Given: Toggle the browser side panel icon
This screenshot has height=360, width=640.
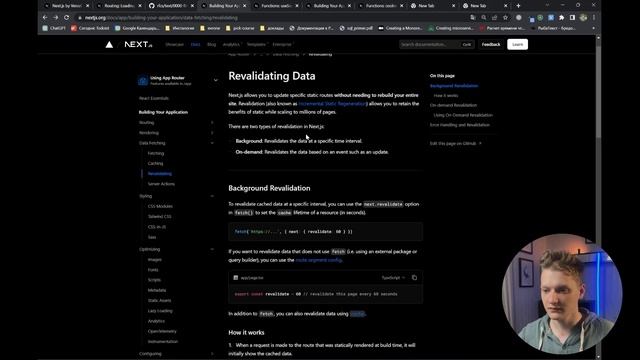Looking at the screenshot, I should pos(572,18).
